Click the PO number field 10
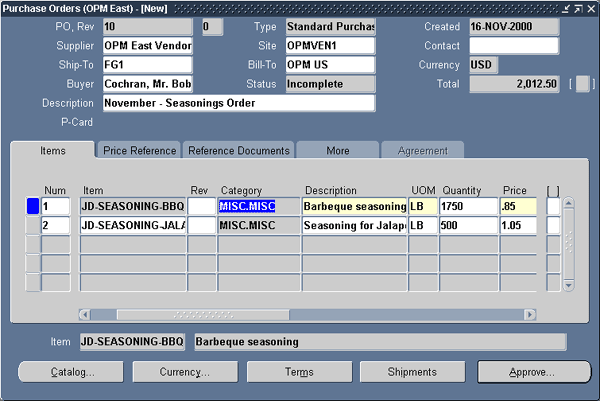600x401 pixels. [x=147, y=26]
